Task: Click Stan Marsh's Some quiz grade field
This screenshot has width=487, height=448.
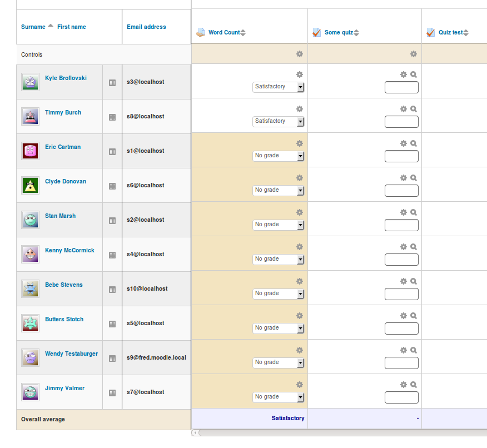Action: point(401,225)
